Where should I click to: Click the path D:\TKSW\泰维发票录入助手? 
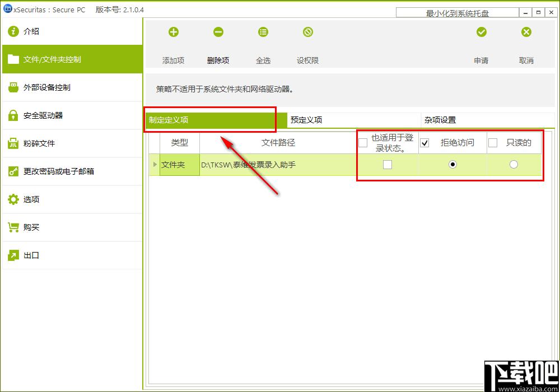pos(249,165)
